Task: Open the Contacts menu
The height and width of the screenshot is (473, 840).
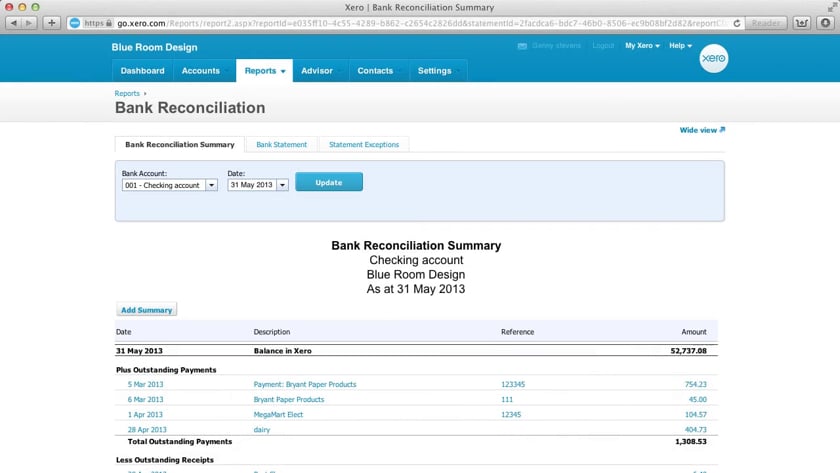Action: point(375,71)
